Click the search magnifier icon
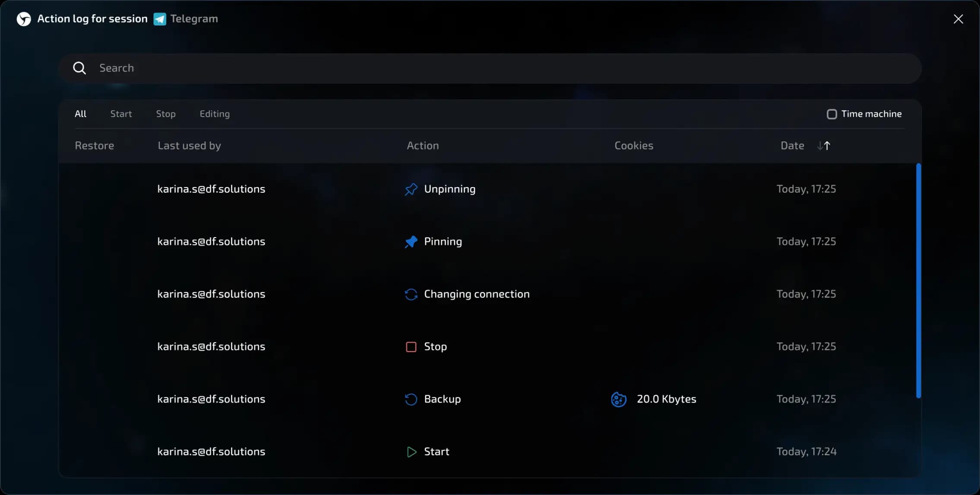Viewport: 980px width, 495px height. 79,68
